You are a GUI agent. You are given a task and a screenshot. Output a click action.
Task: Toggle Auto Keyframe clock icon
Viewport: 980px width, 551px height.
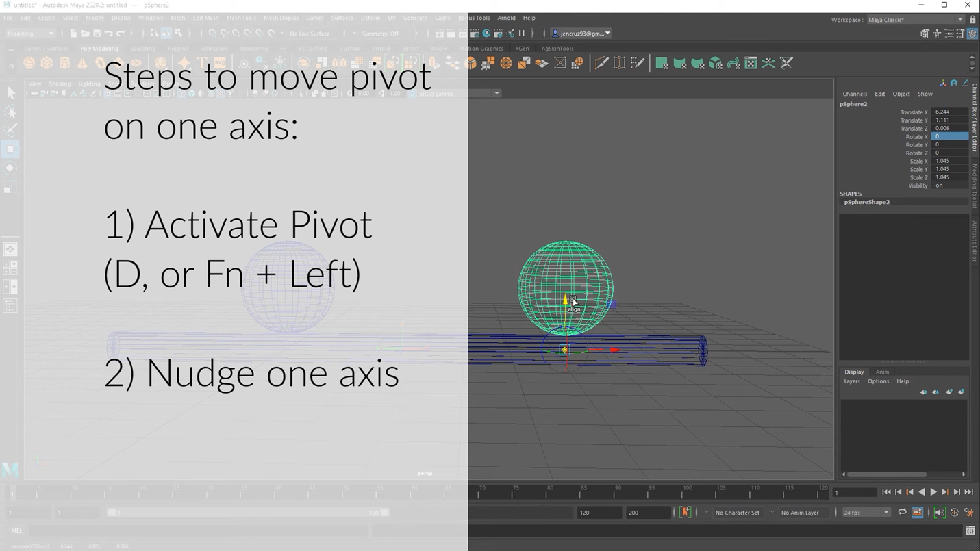click(x=954, y=512)
